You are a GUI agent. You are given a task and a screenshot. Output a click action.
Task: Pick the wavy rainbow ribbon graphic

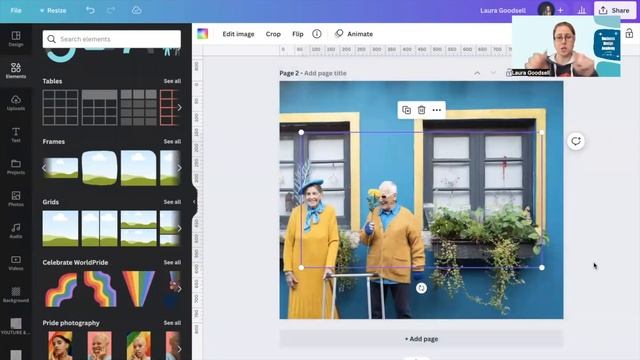100,289
